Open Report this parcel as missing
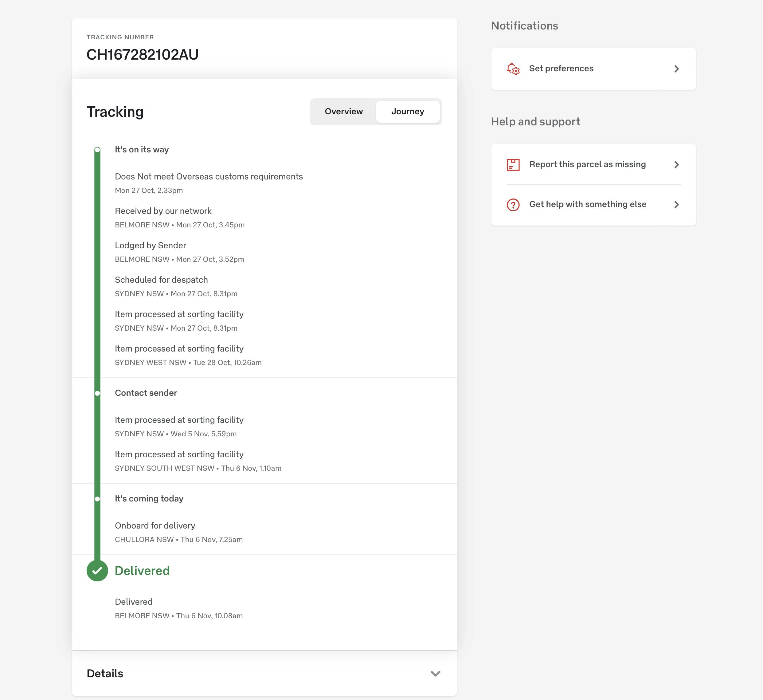Screen dimensions: 763x700 (587, 164)
